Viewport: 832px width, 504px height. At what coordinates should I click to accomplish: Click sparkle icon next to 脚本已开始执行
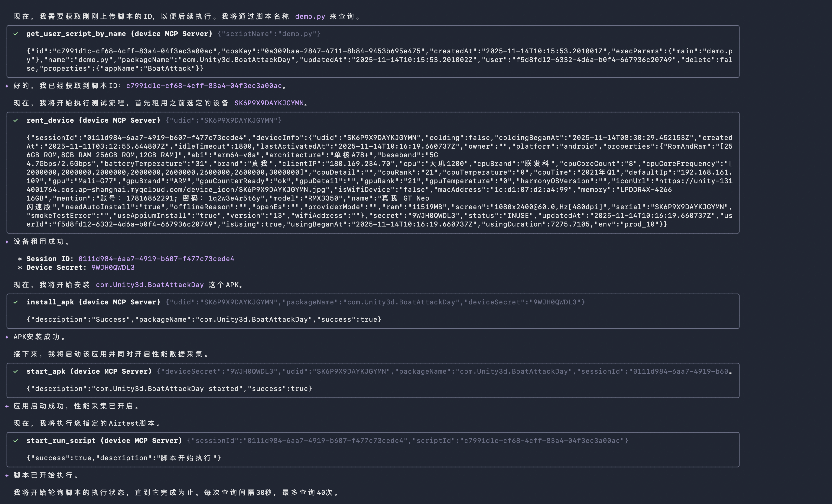pos(7,475)
